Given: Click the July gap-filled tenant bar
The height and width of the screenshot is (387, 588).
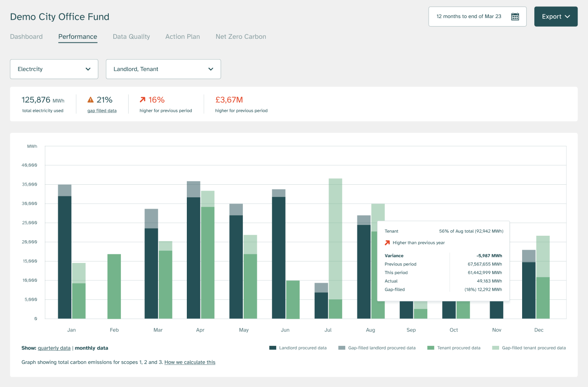Looking at the screenshot, I should click(x=335, y=238).
